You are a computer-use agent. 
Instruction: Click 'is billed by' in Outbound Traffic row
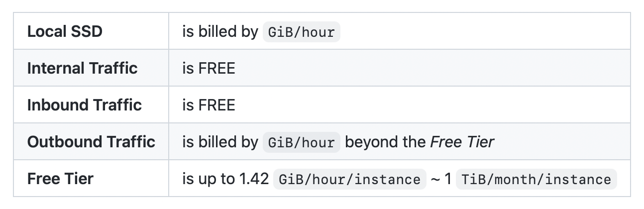point(220,142)
